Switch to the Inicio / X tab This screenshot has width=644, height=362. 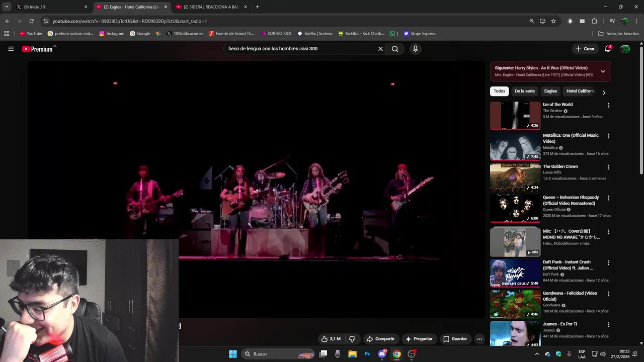pyautogui.click(x=51, y=7)
